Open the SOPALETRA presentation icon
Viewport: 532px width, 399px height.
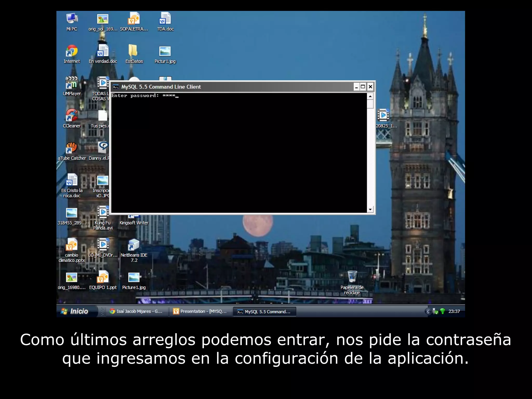[x=134, y=22]
